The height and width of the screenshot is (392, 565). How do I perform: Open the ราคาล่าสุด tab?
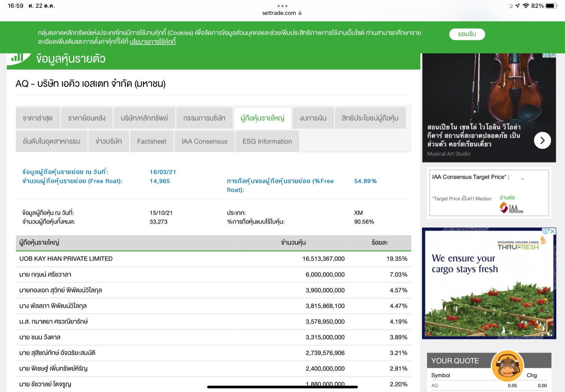[x=38, y=118]
